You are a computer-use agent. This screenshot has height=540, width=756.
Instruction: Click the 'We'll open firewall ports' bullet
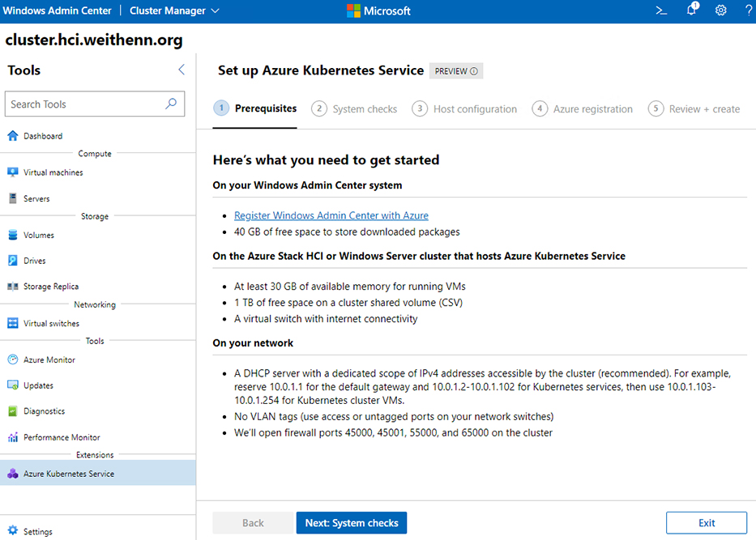[394, 432]
